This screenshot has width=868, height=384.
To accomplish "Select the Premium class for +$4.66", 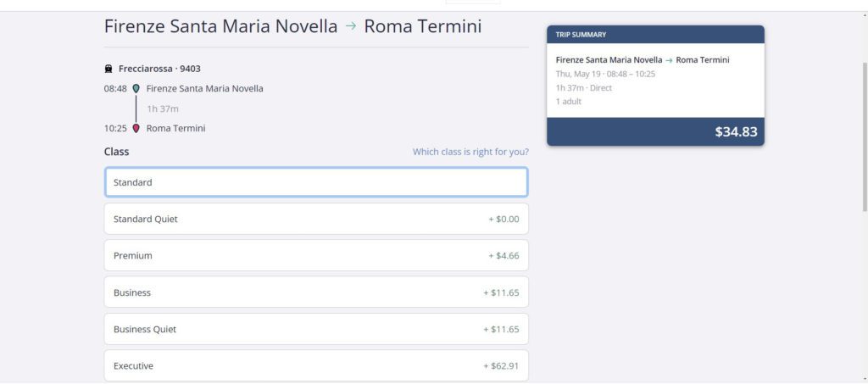I will click(316, 256).
